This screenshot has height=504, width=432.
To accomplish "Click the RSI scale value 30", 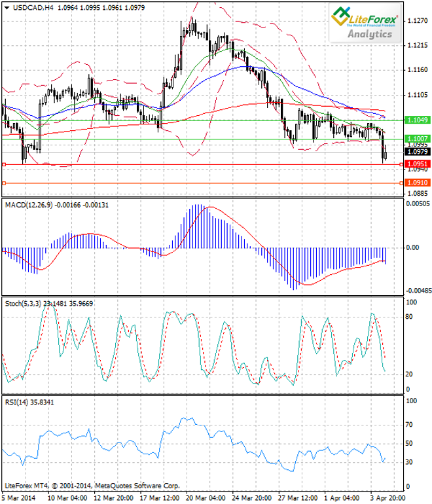I will point(409,462).
